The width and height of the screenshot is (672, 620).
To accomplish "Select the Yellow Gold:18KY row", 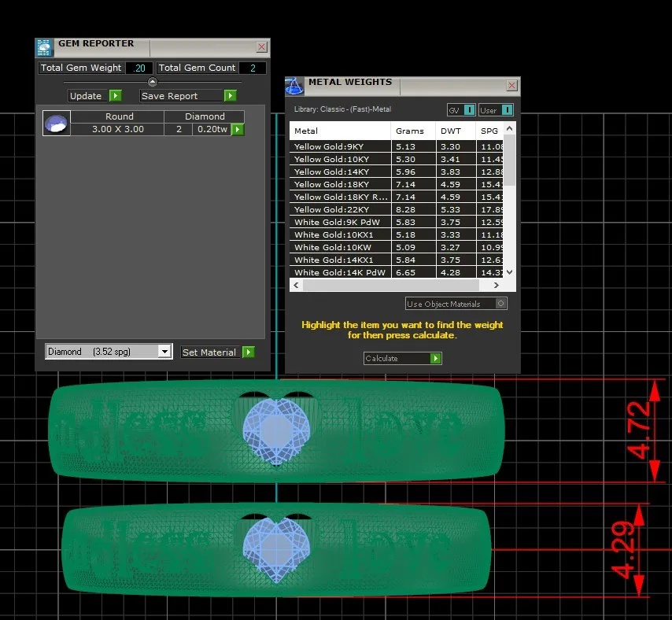I will pos(397,184).
